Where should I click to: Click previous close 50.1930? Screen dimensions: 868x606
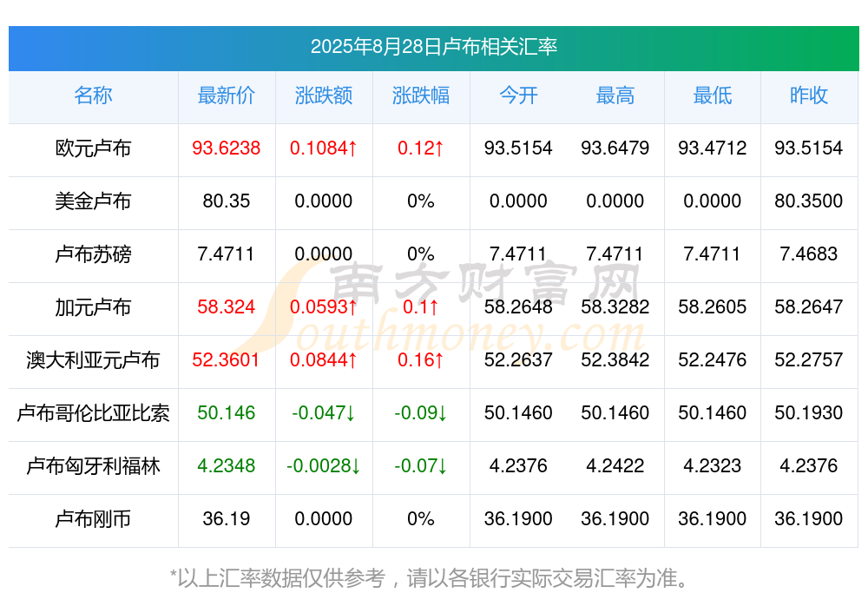(809, 413)
